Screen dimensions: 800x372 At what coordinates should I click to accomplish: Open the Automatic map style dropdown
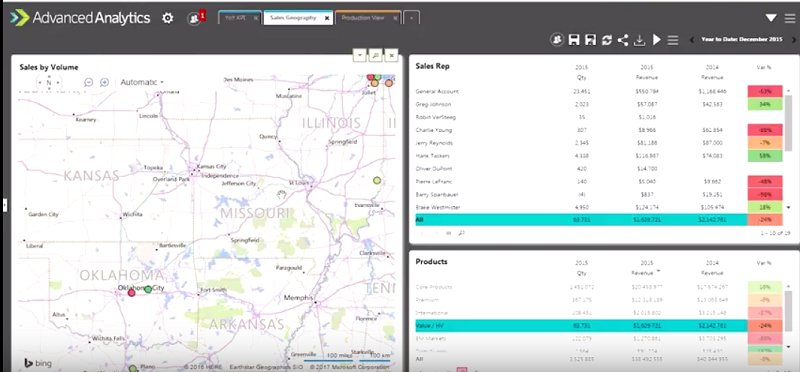click(142, 82)
